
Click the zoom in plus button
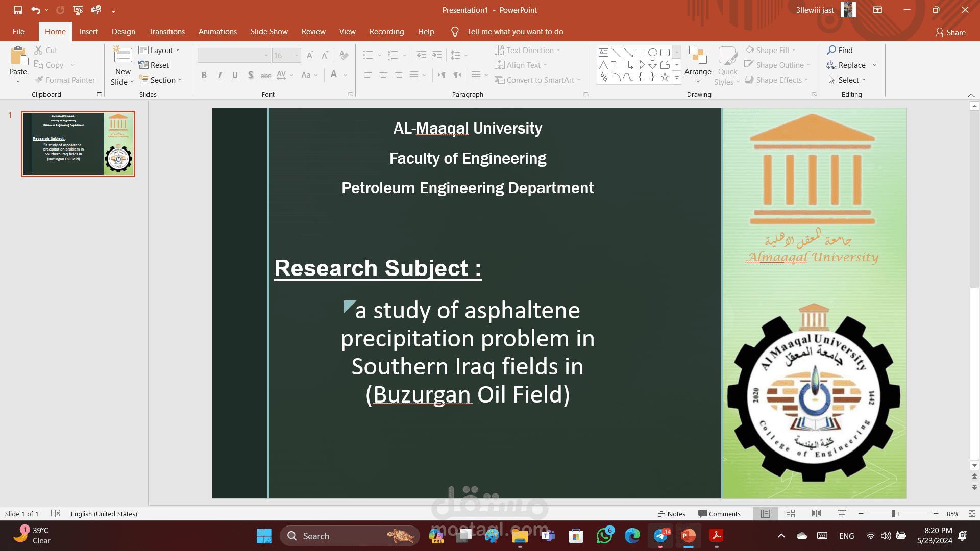click(x=936, y=514)
